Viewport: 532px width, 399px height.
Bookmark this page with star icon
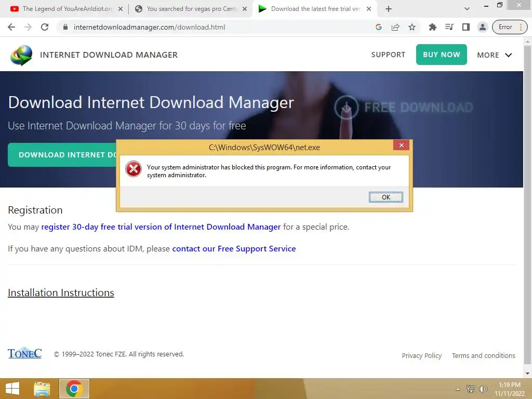(x=412, y=27)
